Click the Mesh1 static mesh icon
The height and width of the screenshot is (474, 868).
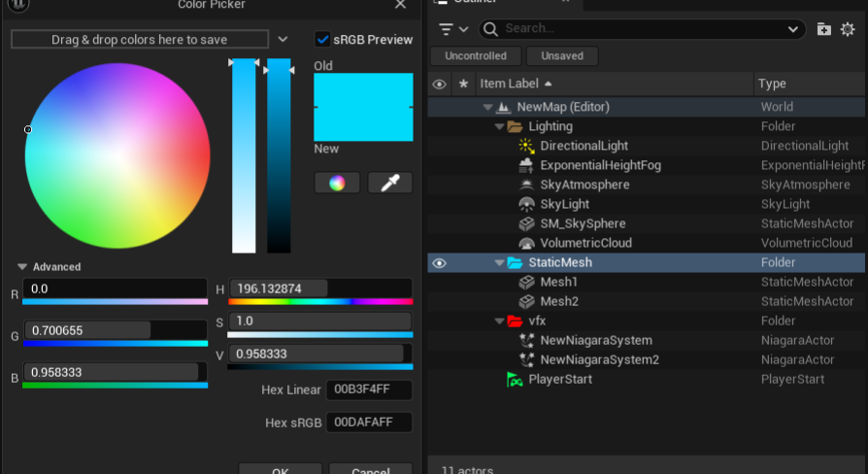click(526, 282)
